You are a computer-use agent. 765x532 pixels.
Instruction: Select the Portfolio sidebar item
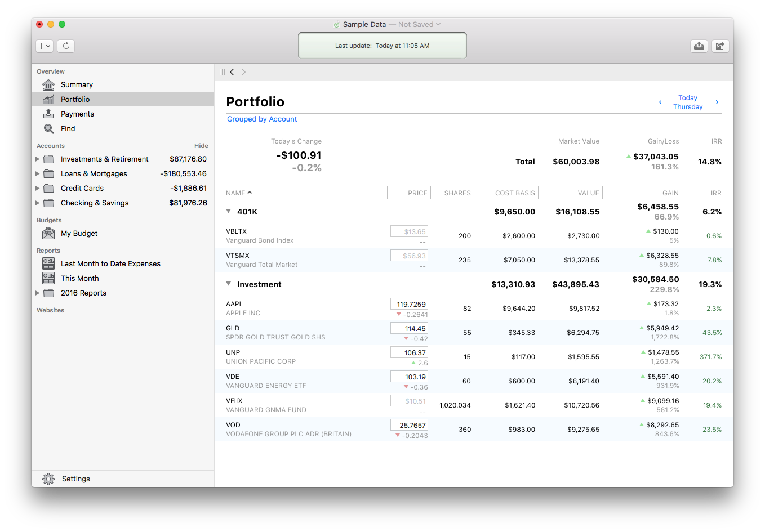[x=122, y=99]
